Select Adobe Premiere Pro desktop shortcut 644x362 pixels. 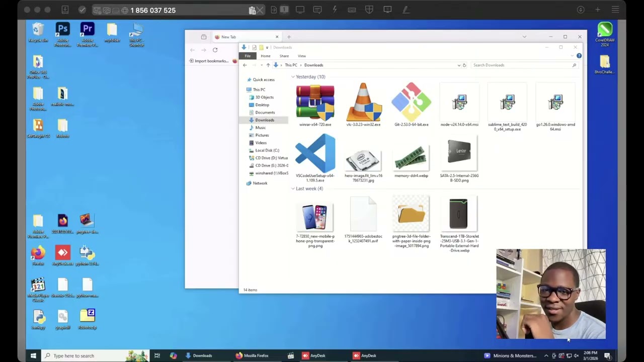87,35
